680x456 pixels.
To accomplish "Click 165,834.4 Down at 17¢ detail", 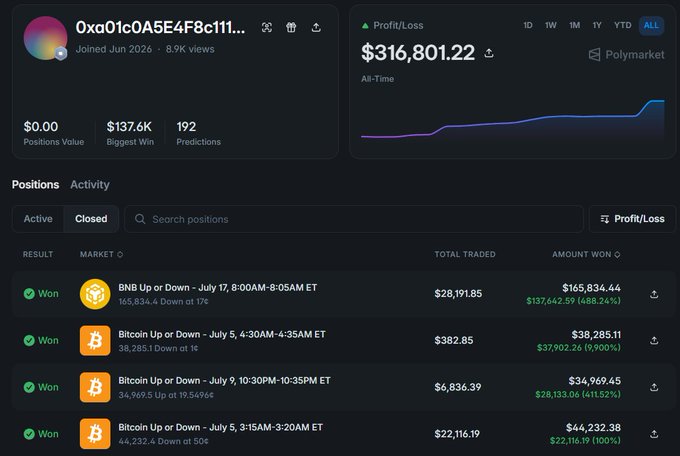I will (163, 302).
